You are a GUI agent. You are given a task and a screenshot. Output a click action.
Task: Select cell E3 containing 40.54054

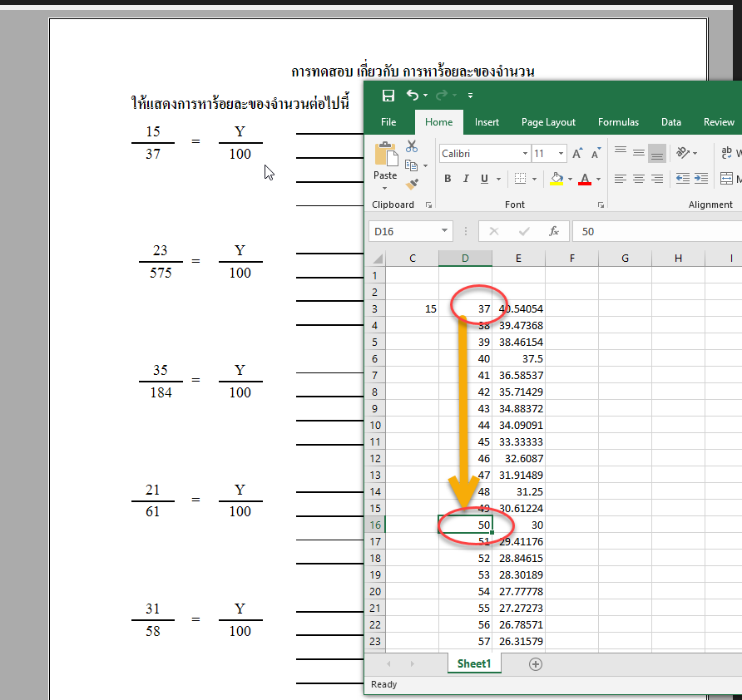pos(519,308)
